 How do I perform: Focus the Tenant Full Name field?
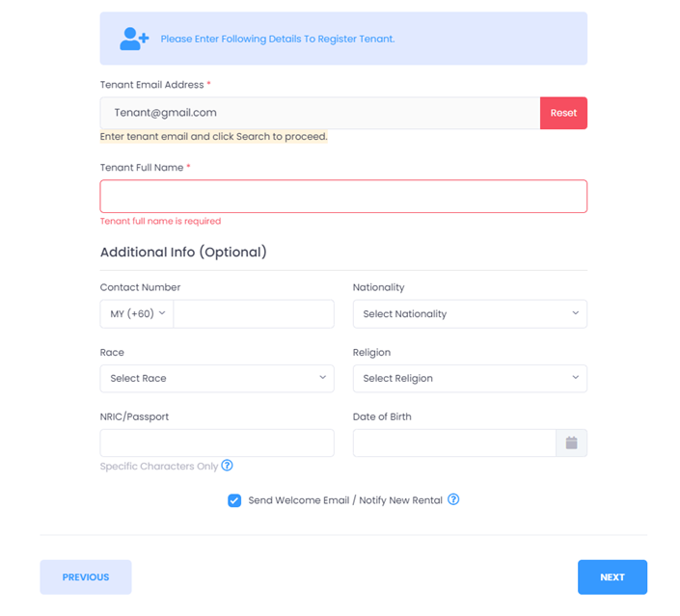click(x=343, y=196)
